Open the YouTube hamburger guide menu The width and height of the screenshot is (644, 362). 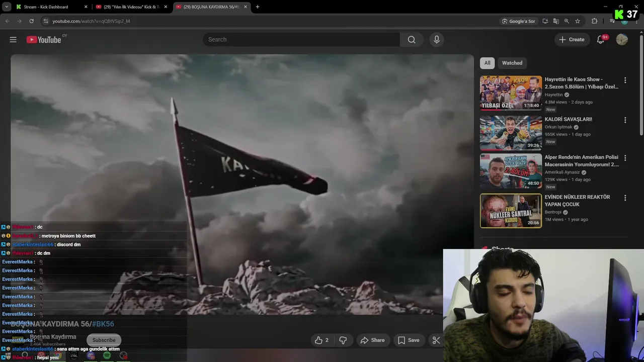[x=13, y=40]
